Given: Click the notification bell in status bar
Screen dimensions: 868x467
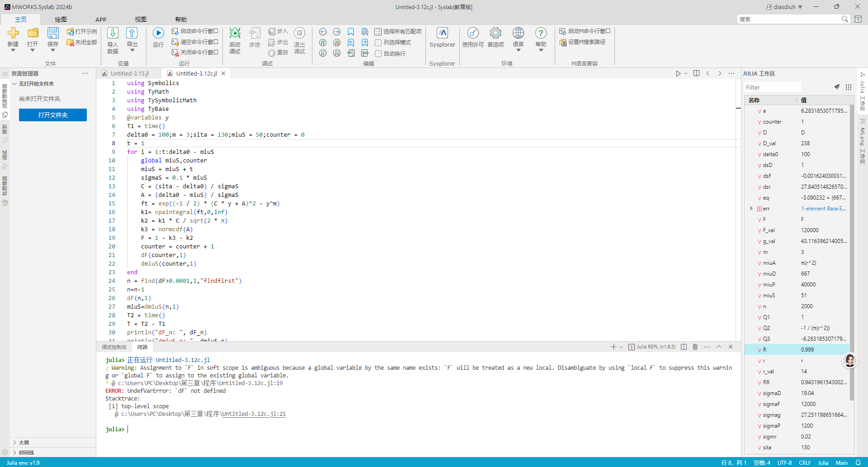Looking at the screenshot, I should 858,462.
